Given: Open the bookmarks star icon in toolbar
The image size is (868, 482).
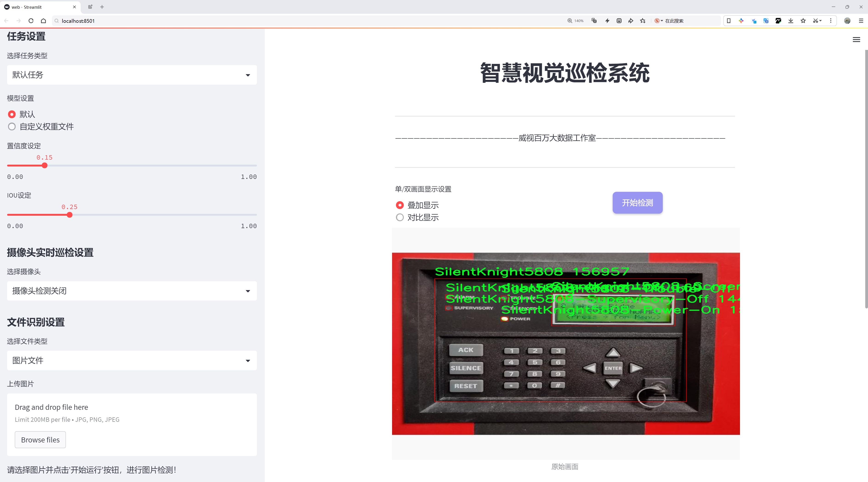Looking at the screenshot, I should [x=803, y=20].
